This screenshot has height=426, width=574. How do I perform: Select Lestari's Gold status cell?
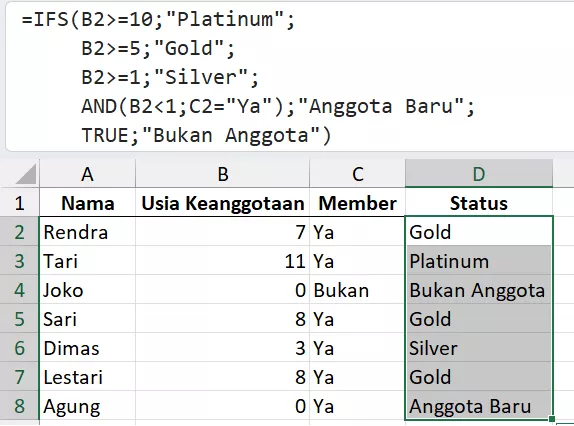(479, 377)
